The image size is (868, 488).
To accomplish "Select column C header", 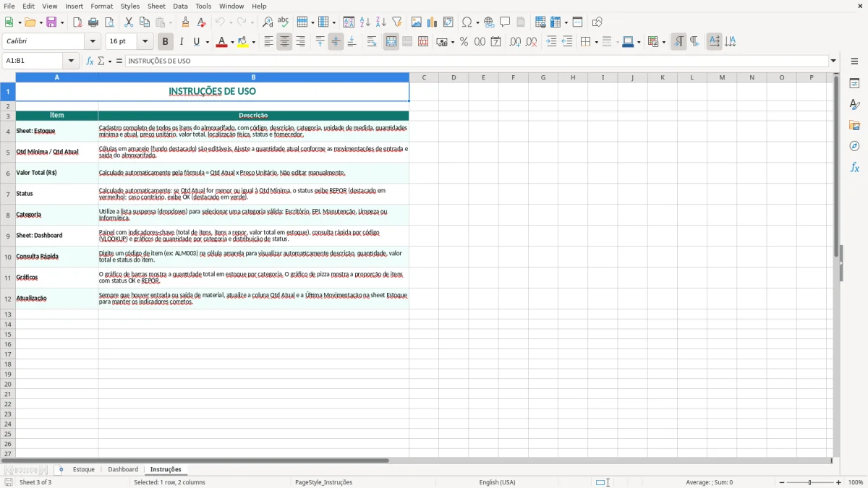I will pyautogui.click(x=424, y=77).
